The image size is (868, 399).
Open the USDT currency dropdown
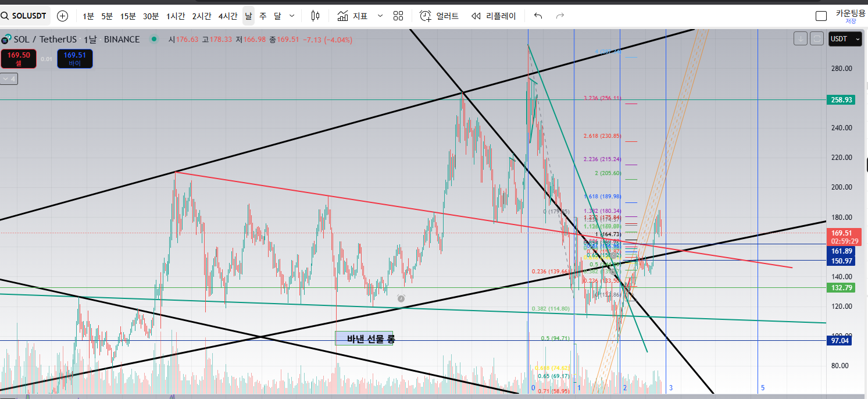tap(845, 39)
